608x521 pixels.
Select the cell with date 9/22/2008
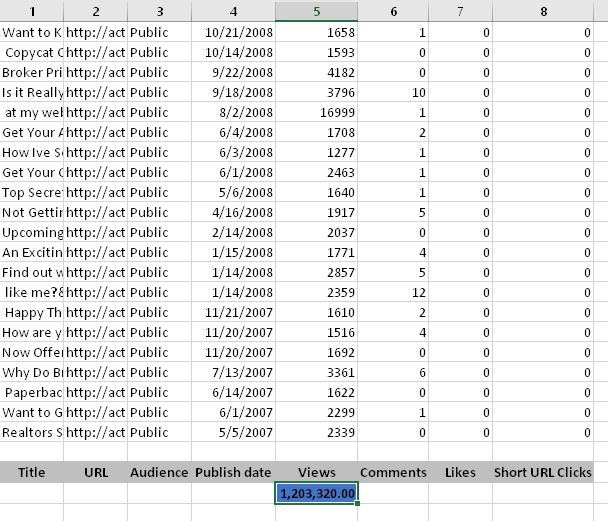233,72
